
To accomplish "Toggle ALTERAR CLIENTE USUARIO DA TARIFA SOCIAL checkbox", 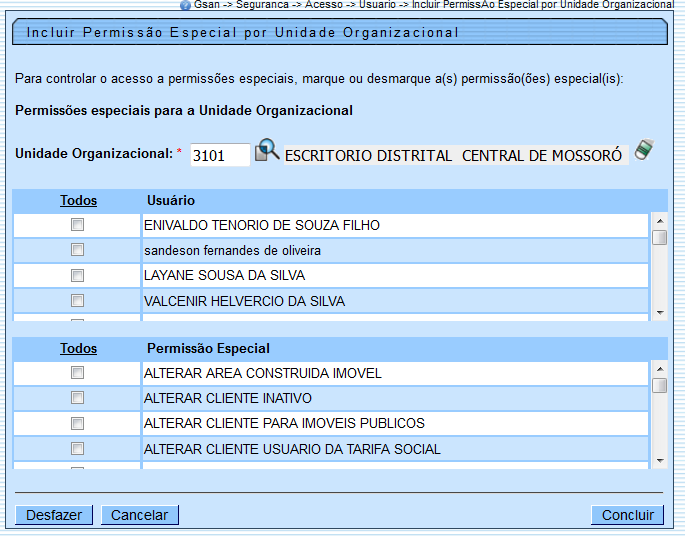I will tap(77, 449).
